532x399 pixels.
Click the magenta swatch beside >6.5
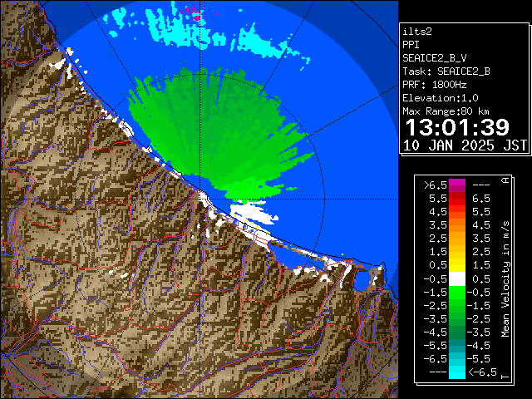coord(457,185)
